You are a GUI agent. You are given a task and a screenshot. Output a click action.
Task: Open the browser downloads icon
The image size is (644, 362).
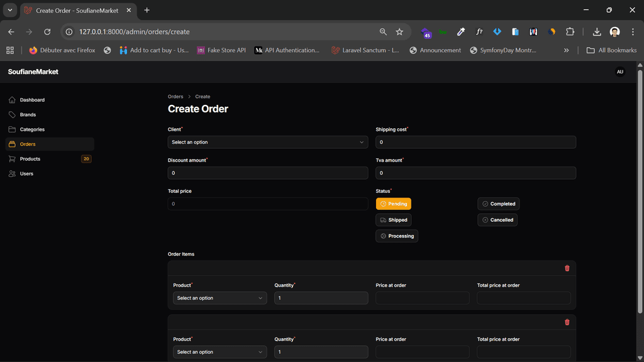pos(596,31)
